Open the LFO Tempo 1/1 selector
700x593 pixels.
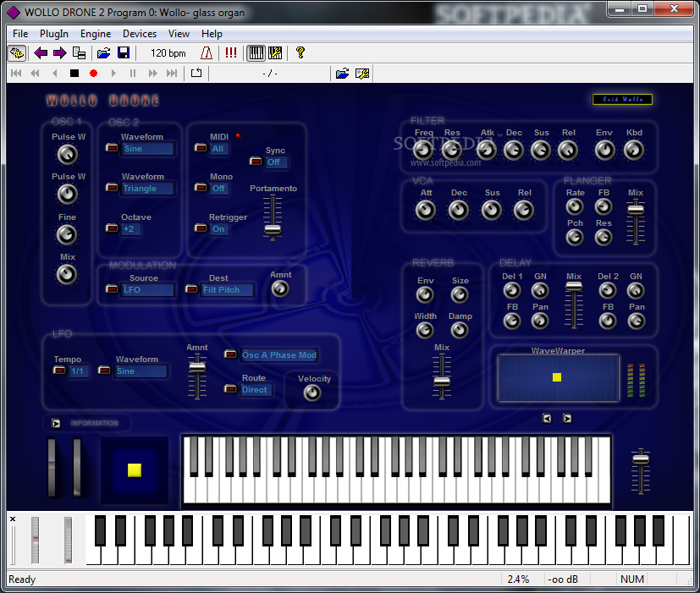79,371
